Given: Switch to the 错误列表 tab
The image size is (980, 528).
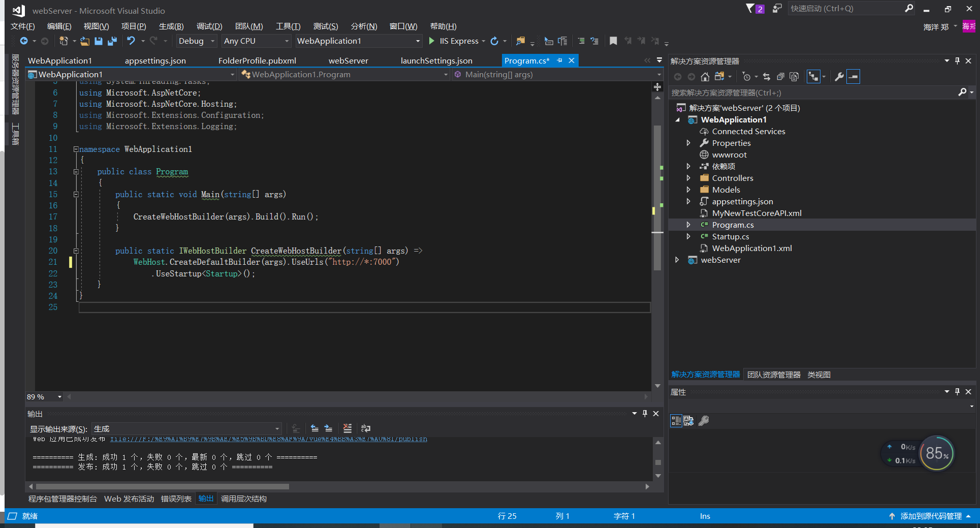Looking at the screenshot, I should [x=176, y=499].
